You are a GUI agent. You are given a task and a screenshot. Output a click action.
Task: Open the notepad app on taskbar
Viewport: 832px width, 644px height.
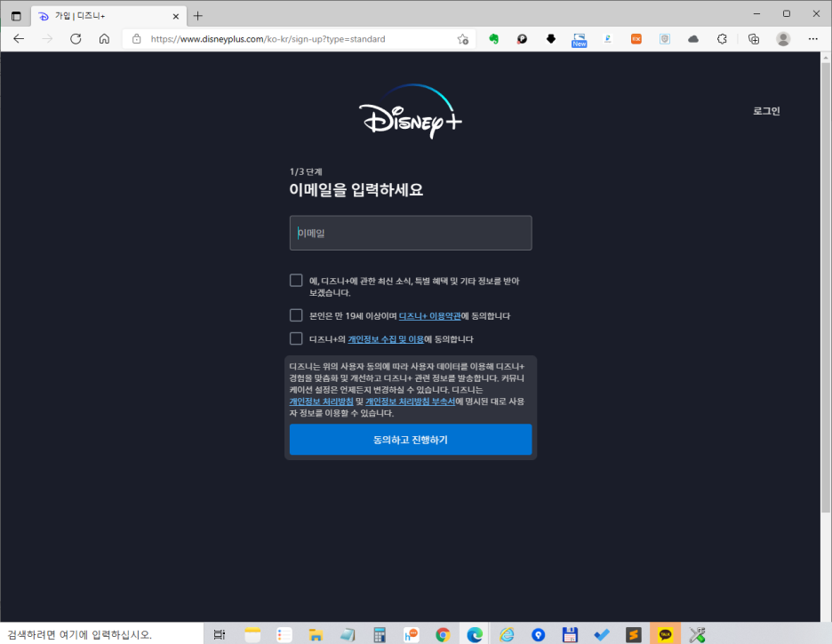(x=348, y=634)
